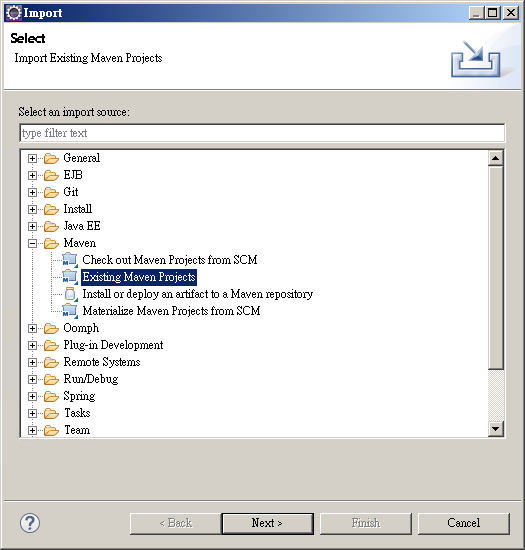The height and width of the screenshot is (550, 525).
Task: Click the vertical scrollbar thumb
Action: [496, 268]
